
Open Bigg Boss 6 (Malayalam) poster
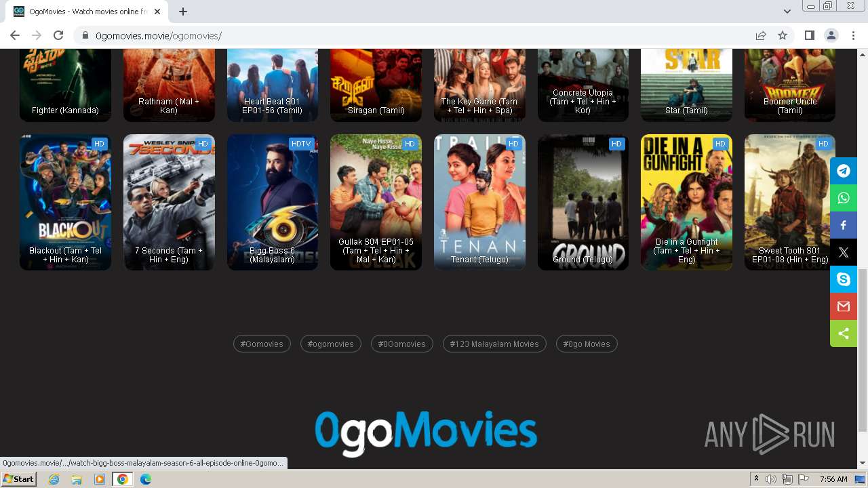click(273, 202)
